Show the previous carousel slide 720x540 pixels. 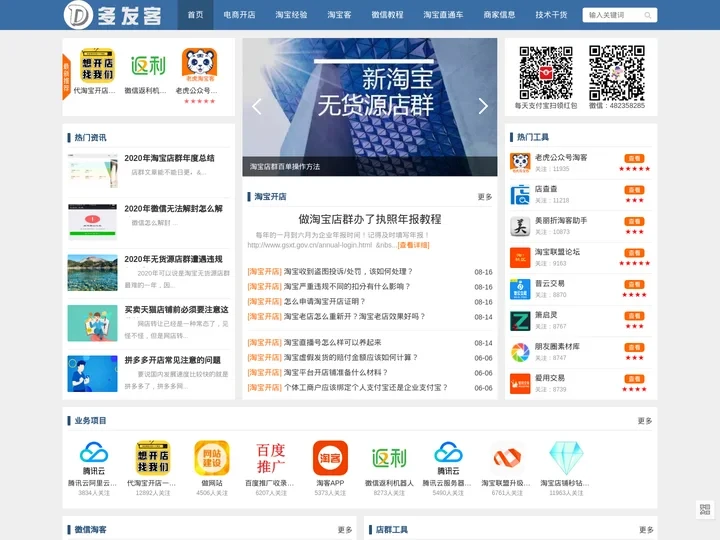point(257,107)
